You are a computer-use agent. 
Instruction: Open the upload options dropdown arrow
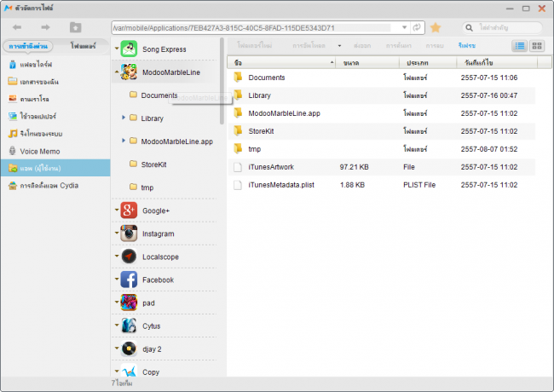(x=339, y=46)
